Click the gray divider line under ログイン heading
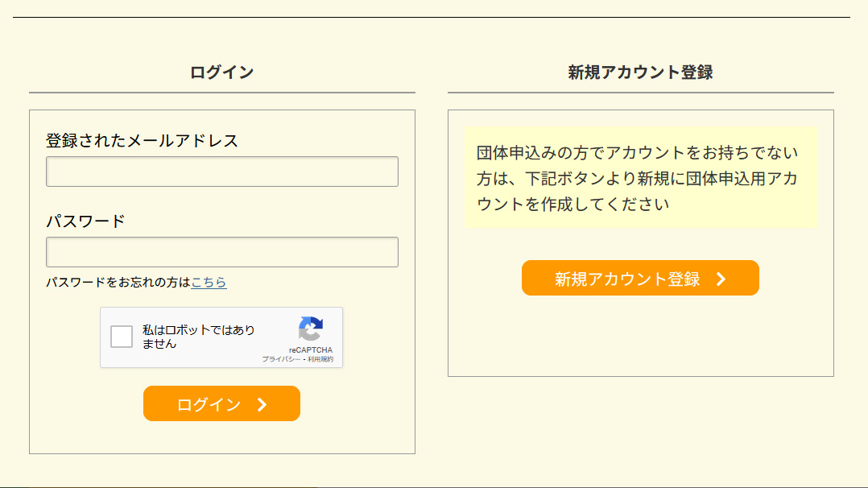 [222, 93]
